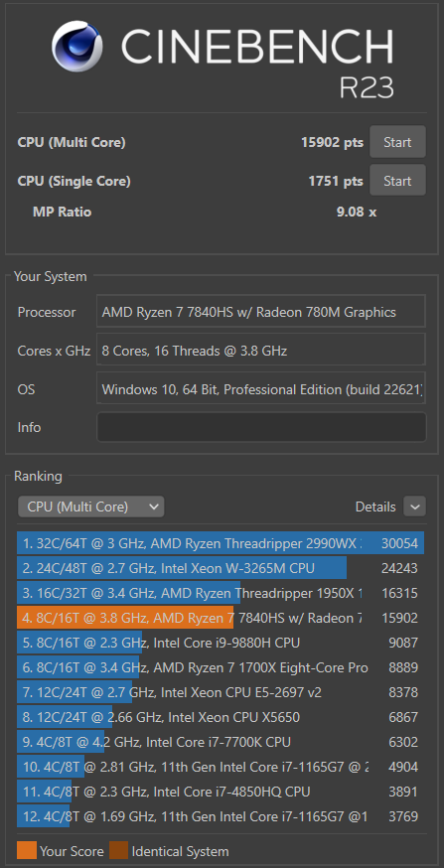Select the OS Windows 10 field
Image resolution: width=444 pixels, height=868 pixels.
[x=261, y=389]
